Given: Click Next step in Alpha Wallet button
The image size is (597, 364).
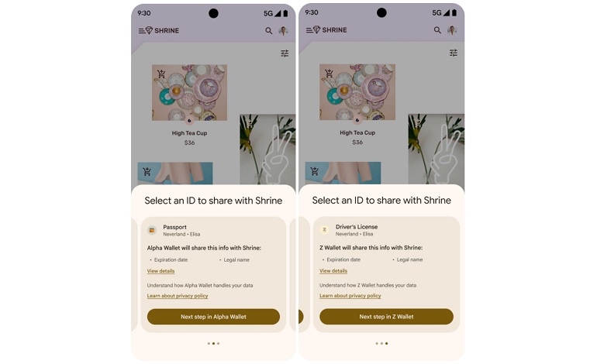Looking at the screenshot, I should (x=213, y=317).
